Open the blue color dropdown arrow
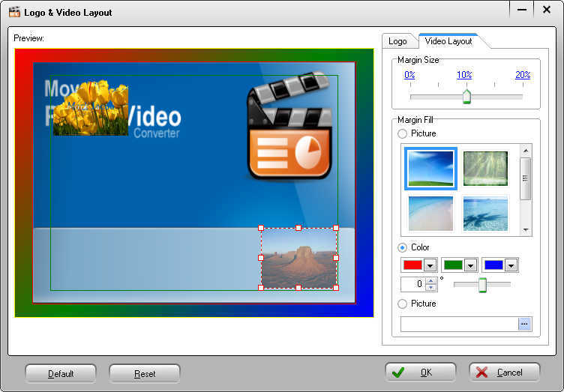564x392 pixels. (x=511, y=265)
